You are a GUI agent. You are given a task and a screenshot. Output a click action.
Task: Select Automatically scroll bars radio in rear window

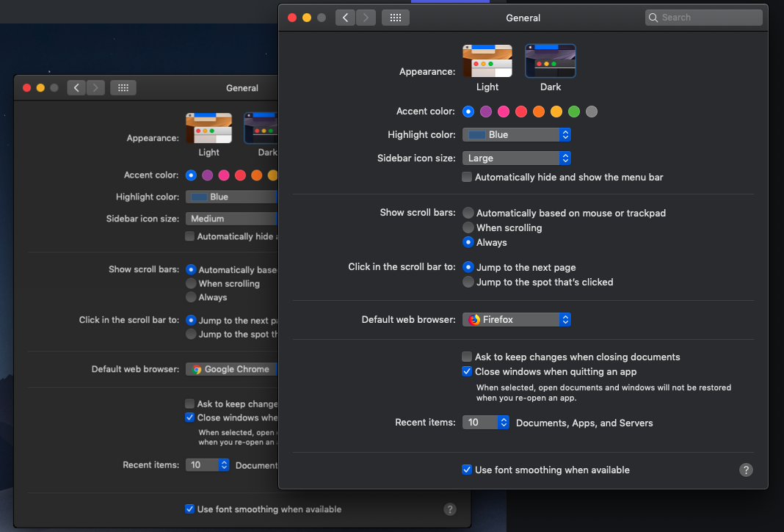(191, 269)
